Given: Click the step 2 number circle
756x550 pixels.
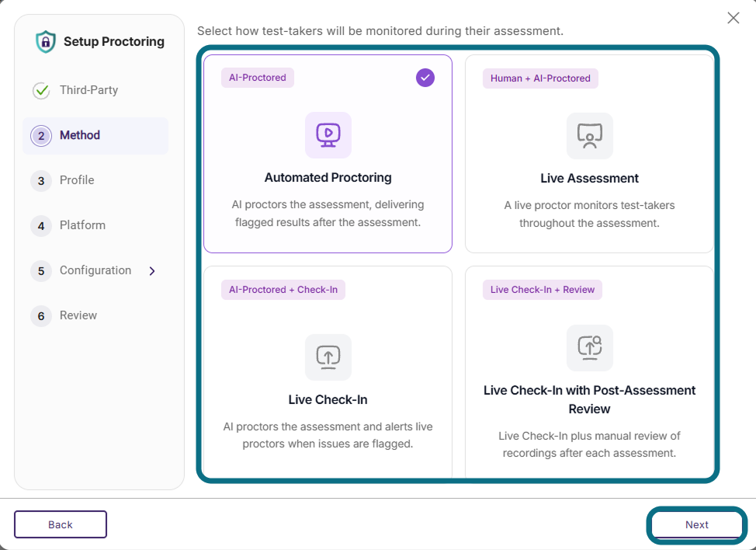Looking at the screenshot, I should 41,136.
